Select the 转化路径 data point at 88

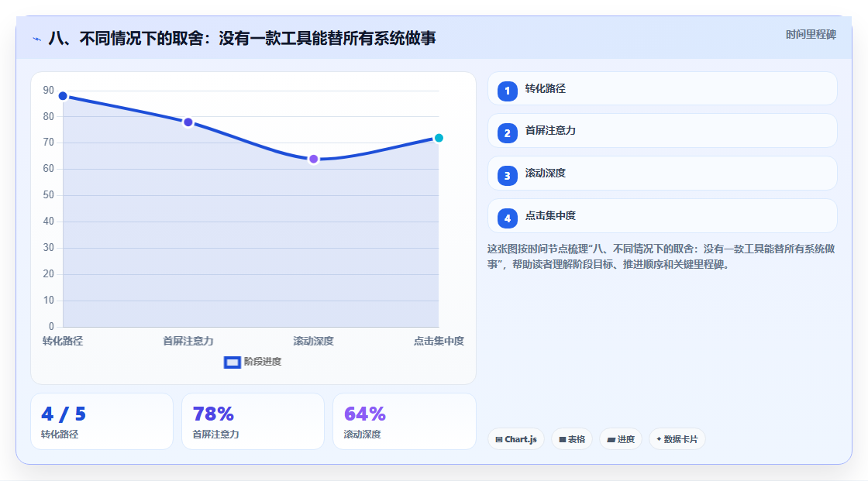[x=63, y=96]
